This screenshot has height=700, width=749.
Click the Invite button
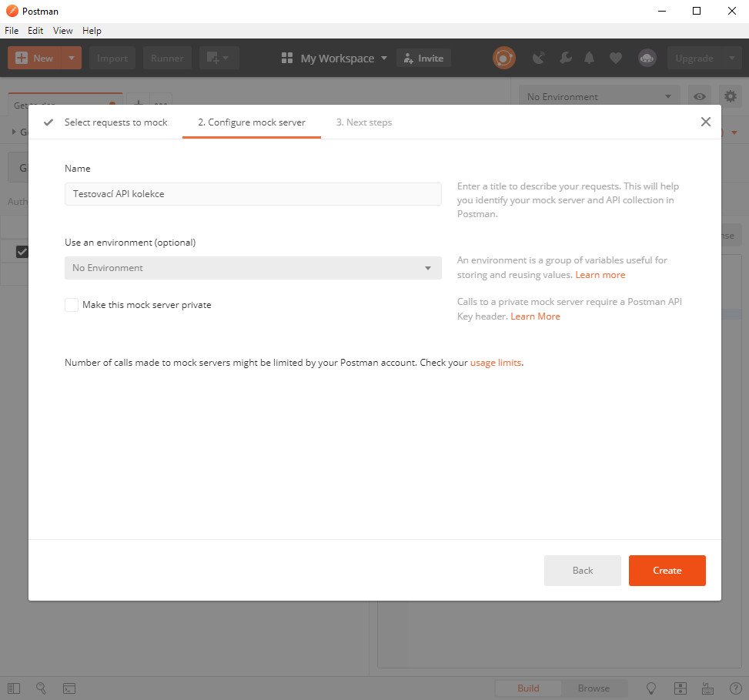click(x=423, y=59)
